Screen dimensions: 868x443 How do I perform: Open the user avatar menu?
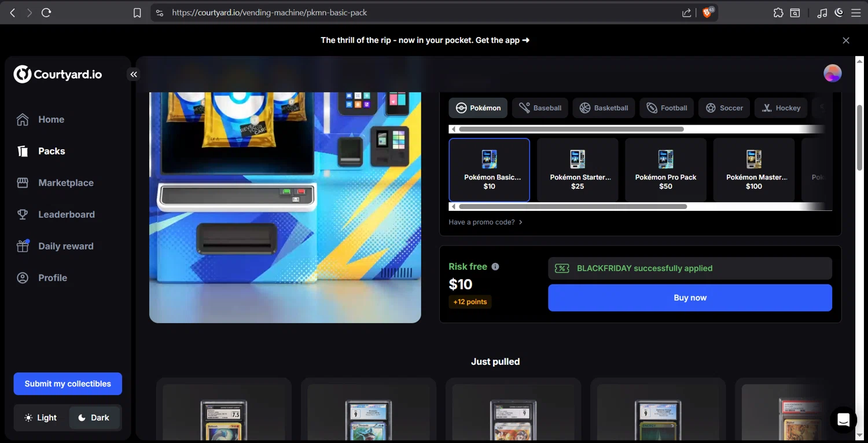(x=833, y=74)
